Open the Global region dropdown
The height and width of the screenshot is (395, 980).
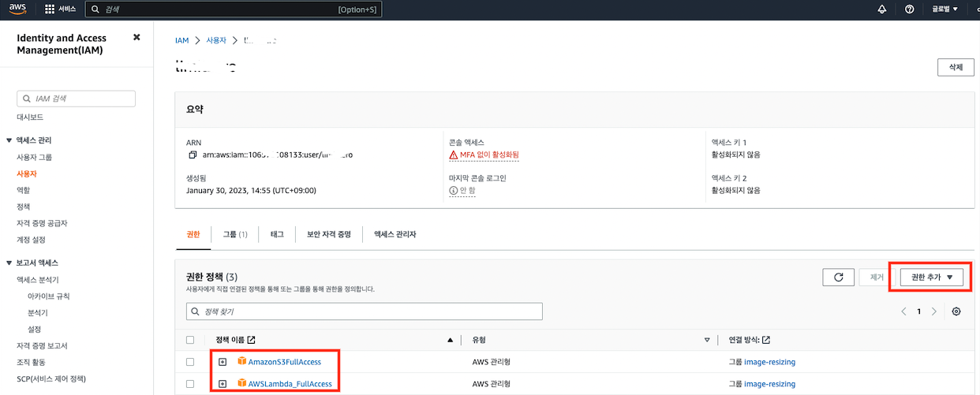944,9
